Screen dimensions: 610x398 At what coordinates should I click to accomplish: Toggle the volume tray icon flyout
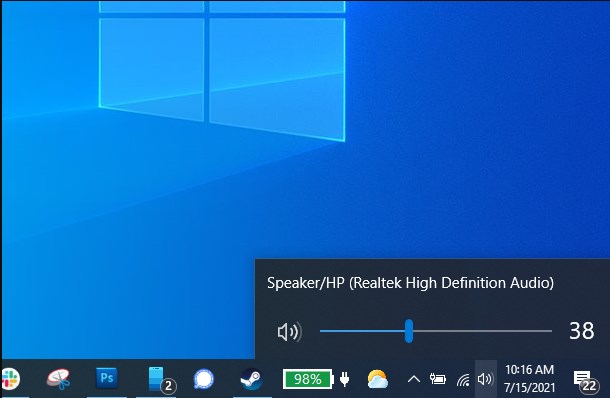coord(486,379)
